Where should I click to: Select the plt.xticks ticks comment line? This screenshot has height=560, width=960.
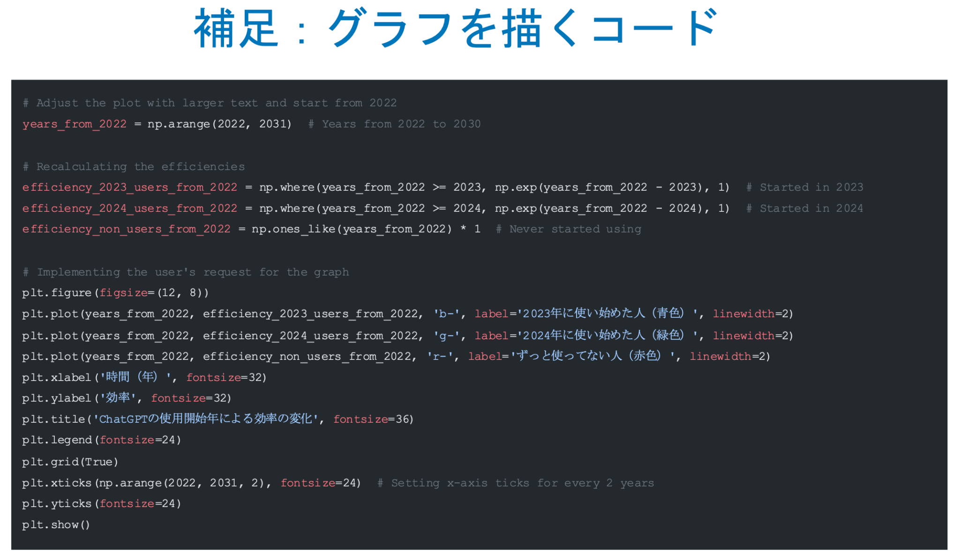pyautogui.click(x=516, y=483)
